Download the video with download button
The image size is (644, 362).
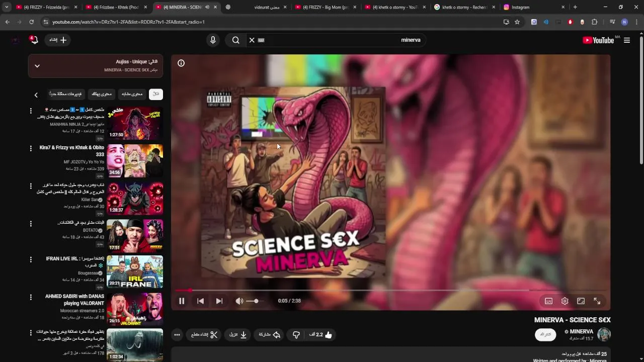coord(238,335)
